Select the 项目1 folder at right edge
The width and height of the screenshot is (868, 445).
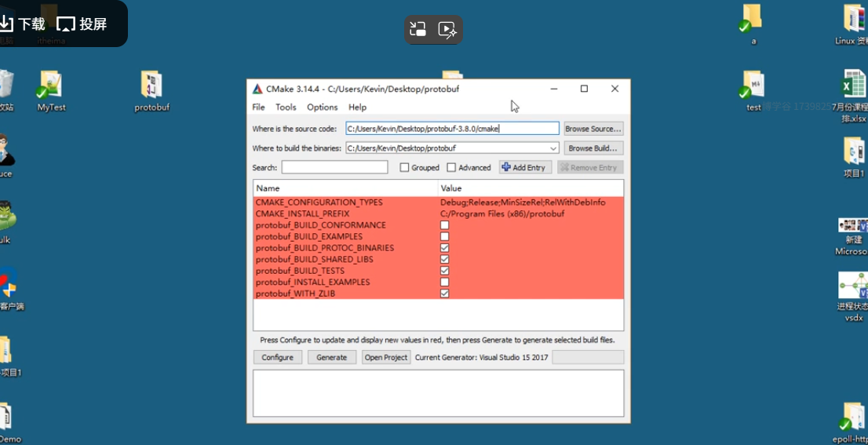click(x=855, y=151)
